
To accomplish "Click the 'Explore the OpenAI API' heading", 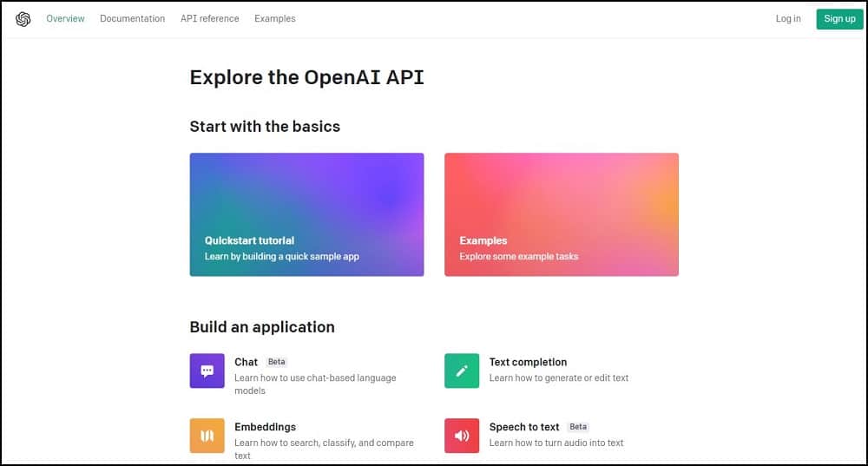I will 306,77.
